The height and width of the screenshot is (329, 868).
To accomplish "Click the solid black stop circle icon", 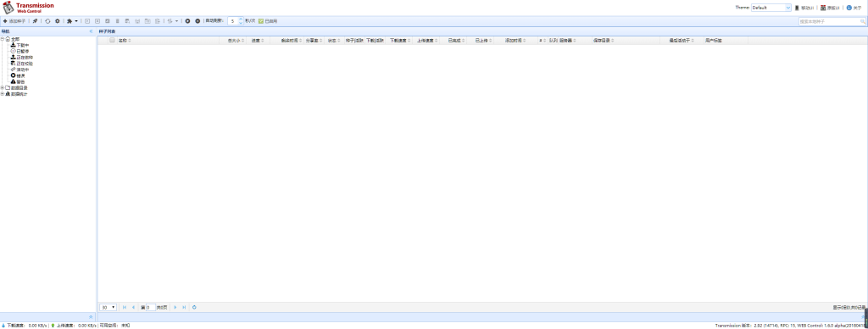I will [x=197, y=21].
